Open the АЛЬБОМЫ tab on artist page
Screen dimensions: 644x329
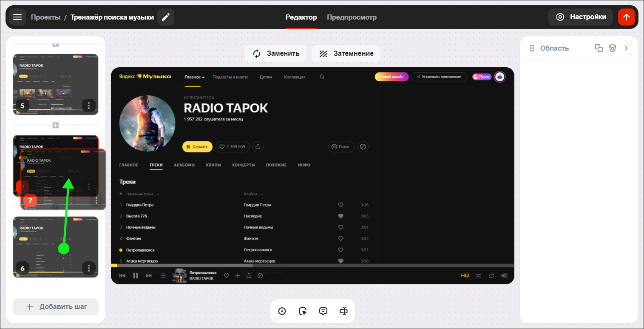tap(184, 165)
